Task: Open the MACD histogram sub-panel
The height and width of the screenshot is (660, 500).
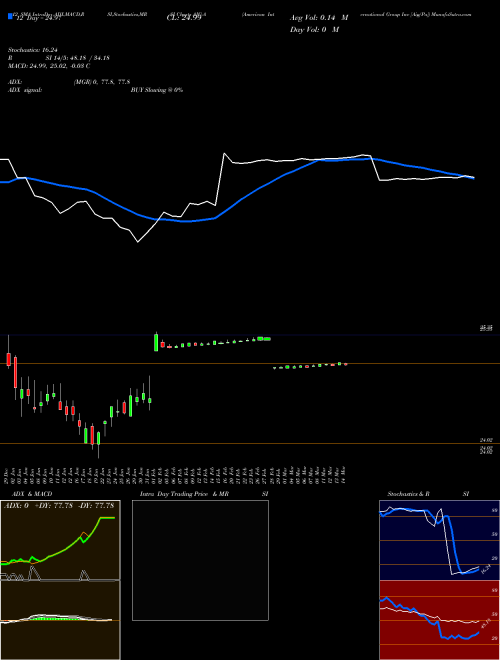Action: [x=60, y=620]
